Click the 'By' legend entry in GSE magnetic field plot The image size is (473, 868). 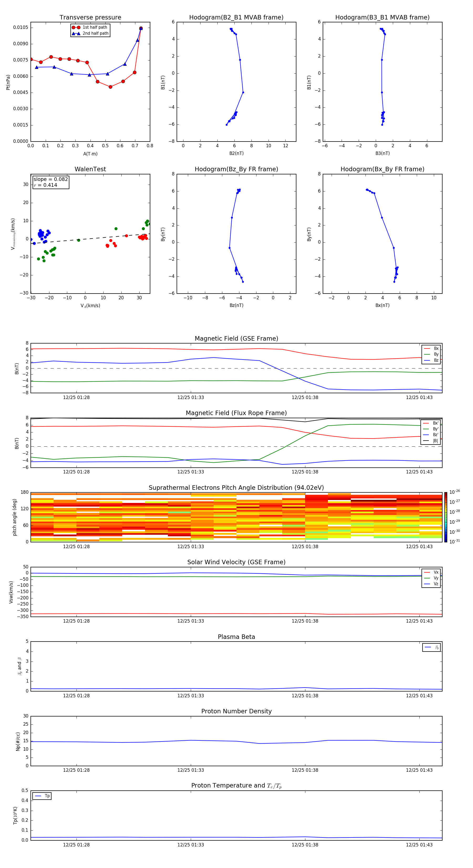[431, 354]
